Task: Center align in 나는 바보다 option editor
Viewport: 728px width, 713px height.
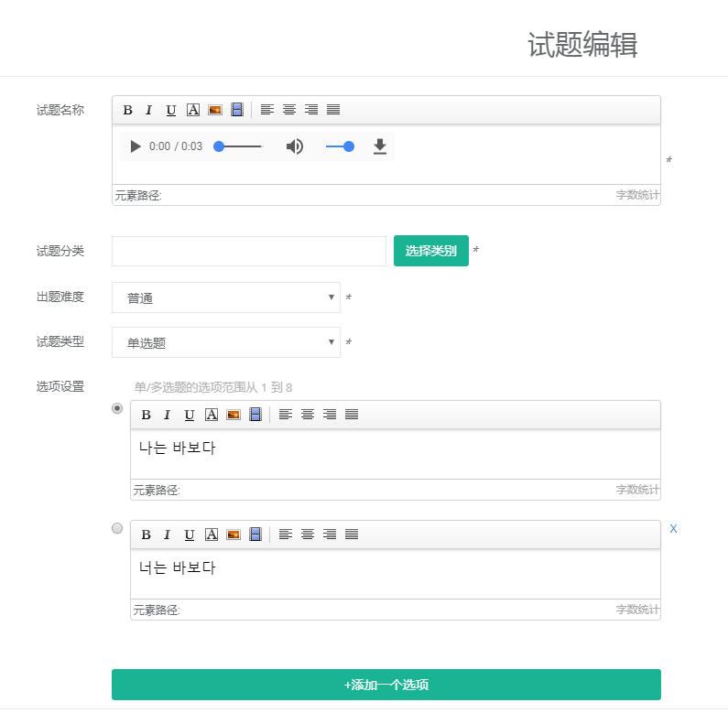Action: pos(308,415)
